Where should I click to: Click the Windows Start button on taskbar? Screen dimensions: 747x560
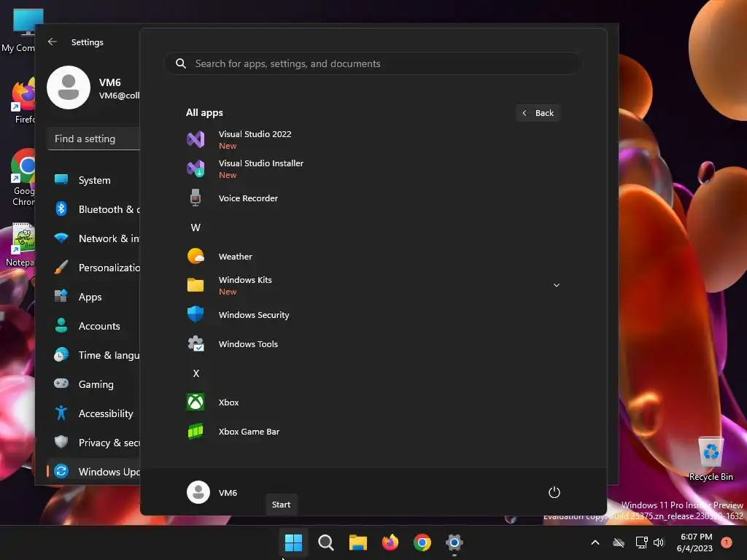(x=293, y=542)
